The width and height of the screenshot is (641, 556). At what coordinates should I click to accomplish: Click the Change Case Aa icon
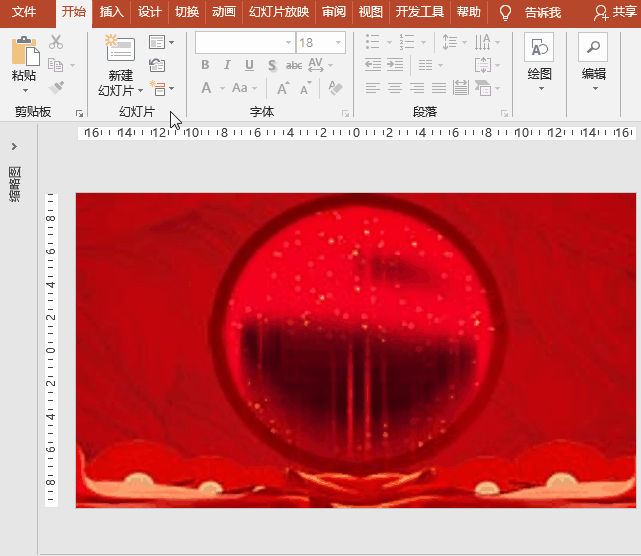coord(240,88)
